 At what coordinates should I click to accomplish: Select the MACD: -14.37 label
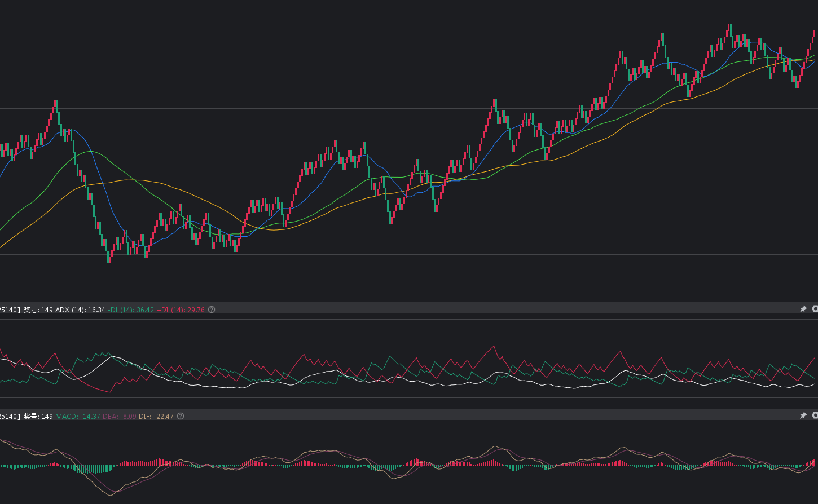tap(78, 416)
